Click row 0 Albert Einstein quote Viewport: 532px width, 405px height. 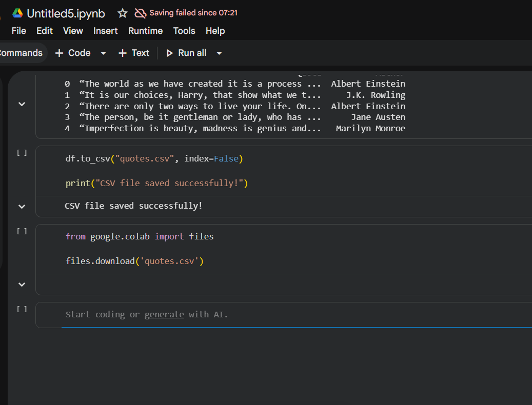(x=235, y=84)
